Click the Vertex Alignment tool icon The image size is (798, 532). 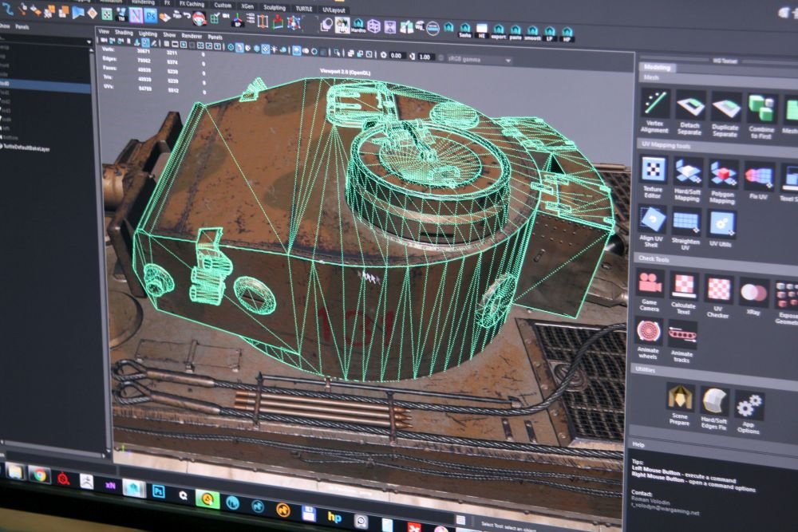654,104
